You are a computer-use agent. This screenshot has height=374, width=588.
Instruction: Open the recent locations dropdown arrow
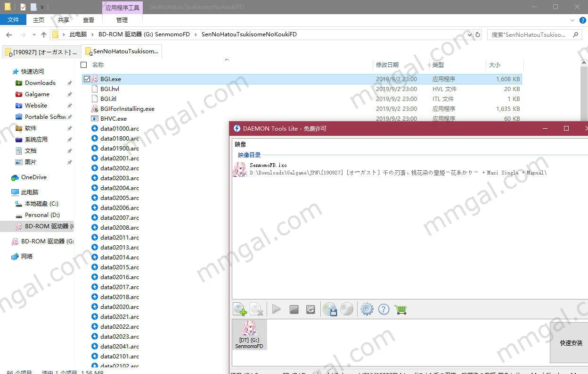pos(34,34)
